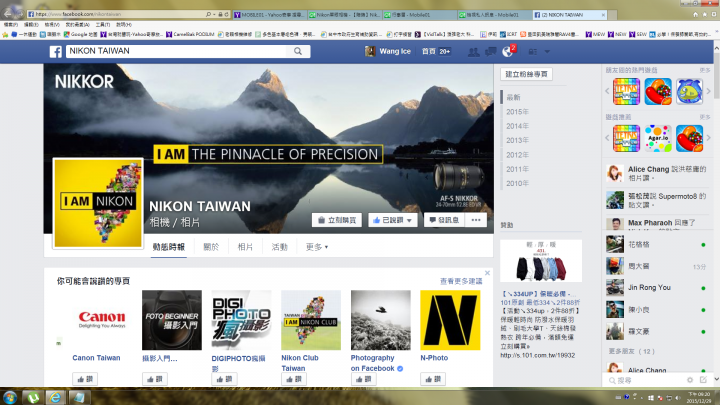Close the suggested pages box
This screenshot has width=720, height=405.
click(x=487, y=273)
